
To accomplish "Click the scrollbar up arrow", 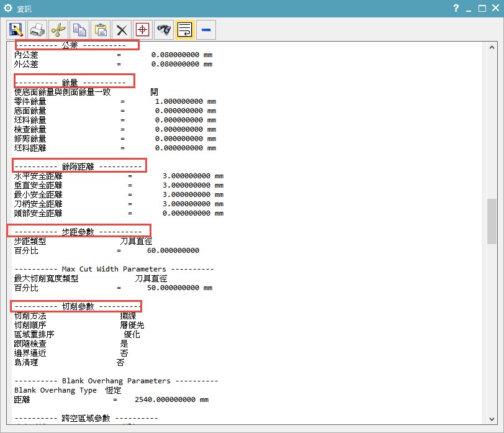I will [492, 47].
